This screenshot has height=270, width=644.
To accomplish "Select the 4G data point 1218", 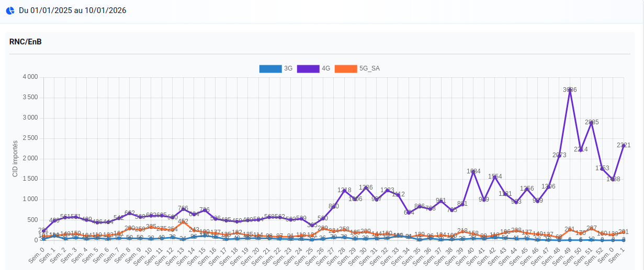I will pyautogui.click(x=344, y=190).
